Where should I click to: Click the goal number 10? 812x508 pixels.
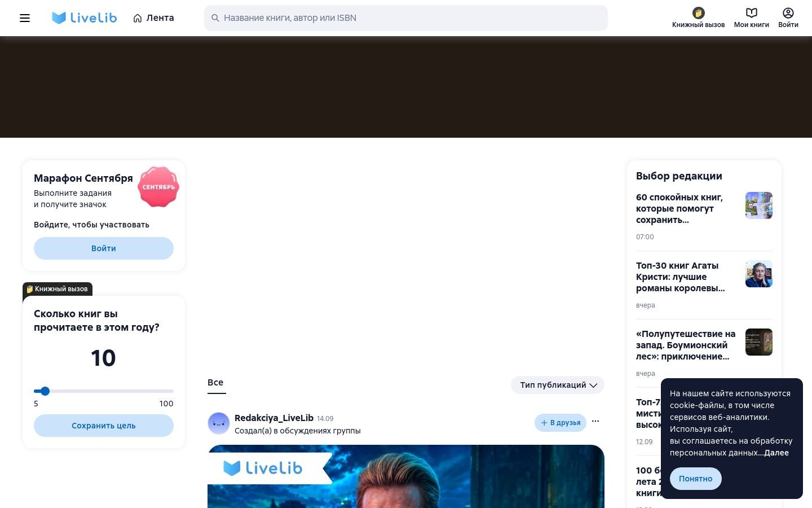(103, 358)
